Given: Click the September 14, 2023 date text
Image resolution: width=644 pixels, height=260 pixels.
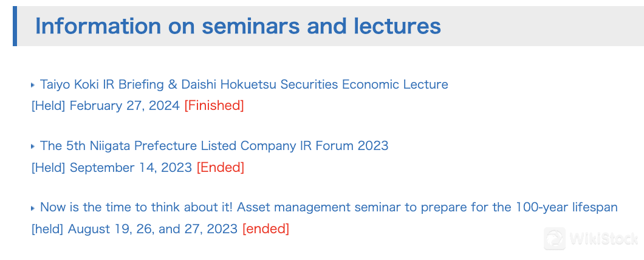Looking at the screenshot, I should click(131, 168).
